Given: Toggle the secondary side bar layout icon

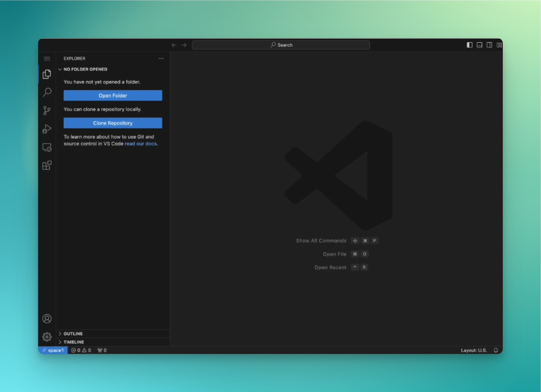Looking at the screenshot, I should (x=489, y=45).
